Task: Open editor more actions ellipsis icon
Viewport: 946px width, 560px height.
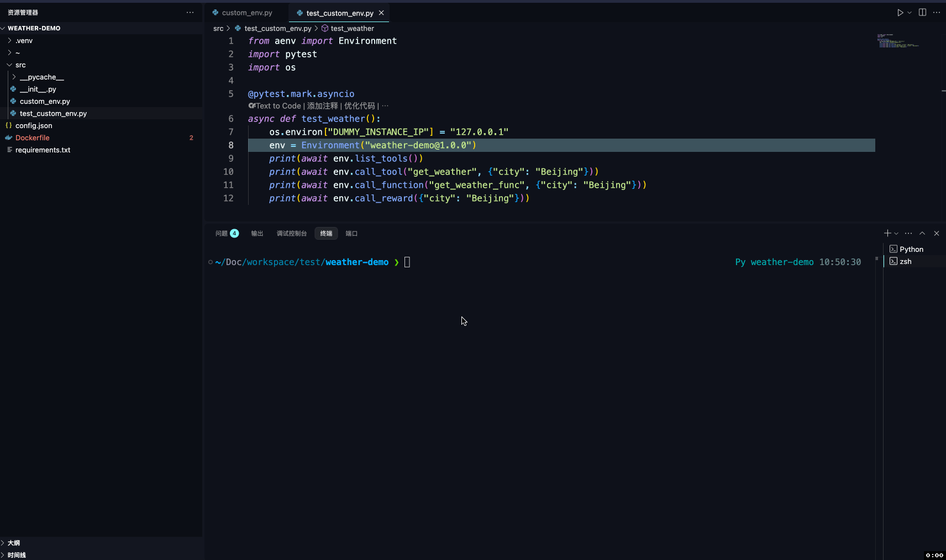Action: pos(938,12)
